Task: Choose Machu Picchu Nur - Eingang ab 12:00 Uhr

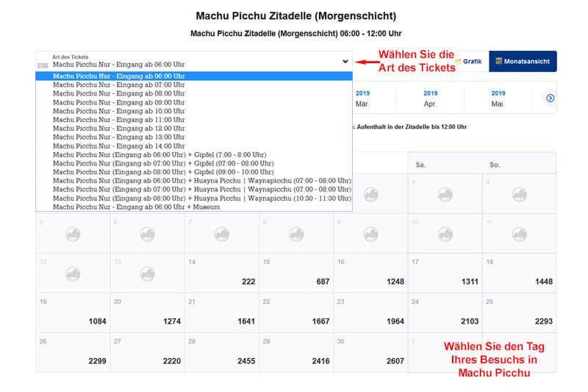Action: click(x=194, y=128)
